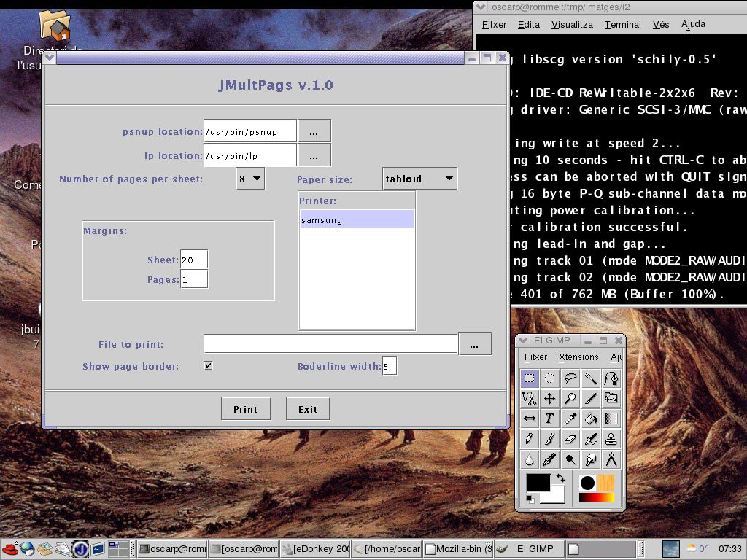Click the black foreground color swatch
747x560 pixels.
tap(537, 483)
